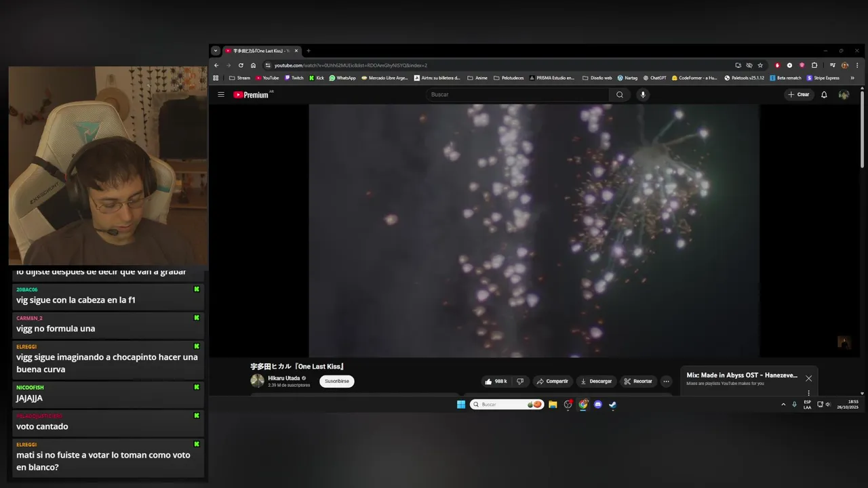
Task: Open Chrome from the taskbar
Action: [x=583, y=405]
